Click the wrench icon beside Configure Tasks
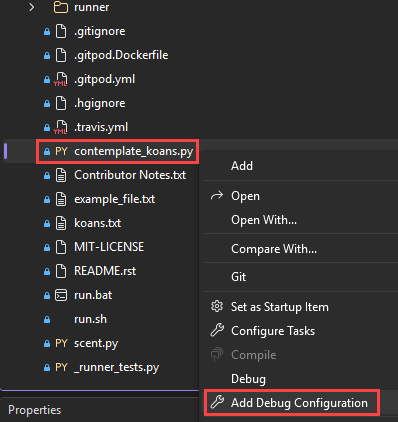This screenshot has width=398, height=422. coord(217,330)
